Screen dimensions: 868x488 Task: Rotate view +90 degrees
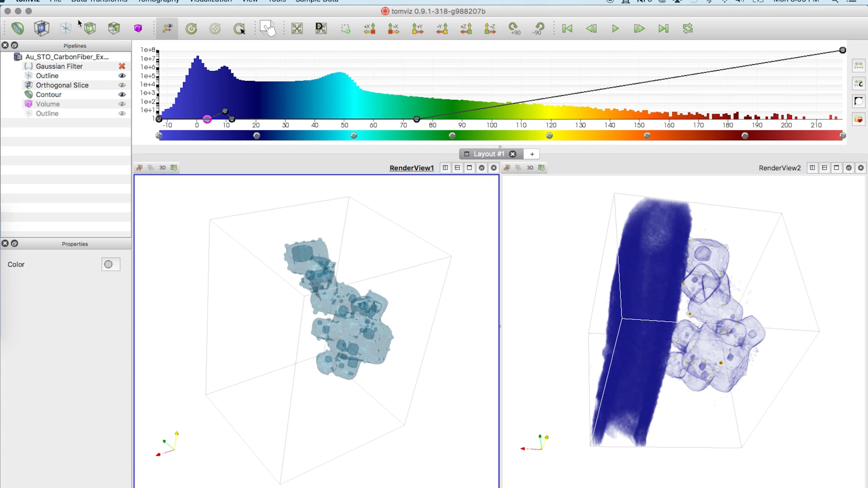tap(514, 28)
